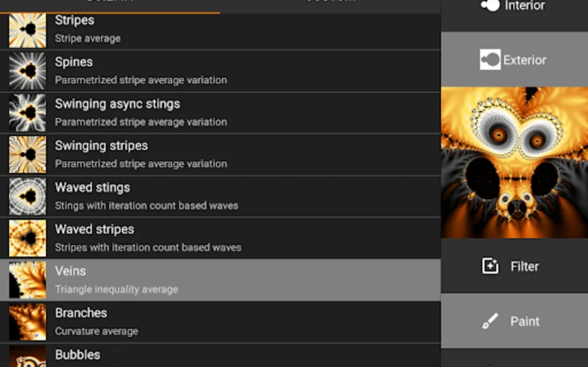Select the Veins entry title text
This screenshot has width=588, height=367.
[x=70, y=271]
